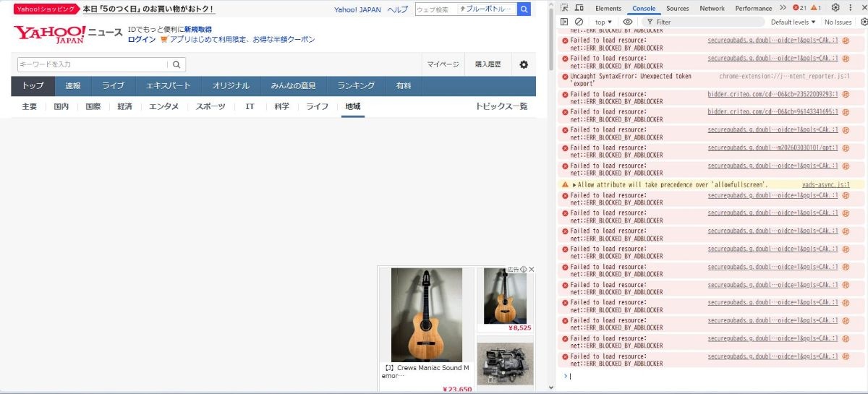Open console settings gear beside No Issues
This screenshot has width=868, height=394.
[x=864, y=22]
